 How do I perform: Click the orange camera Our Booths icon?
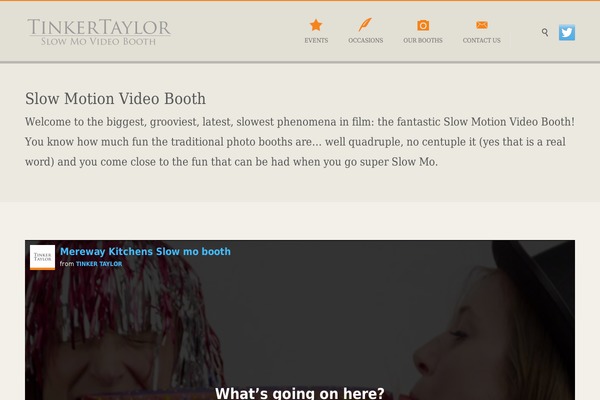pyautogui.click(x=423, y=25)
